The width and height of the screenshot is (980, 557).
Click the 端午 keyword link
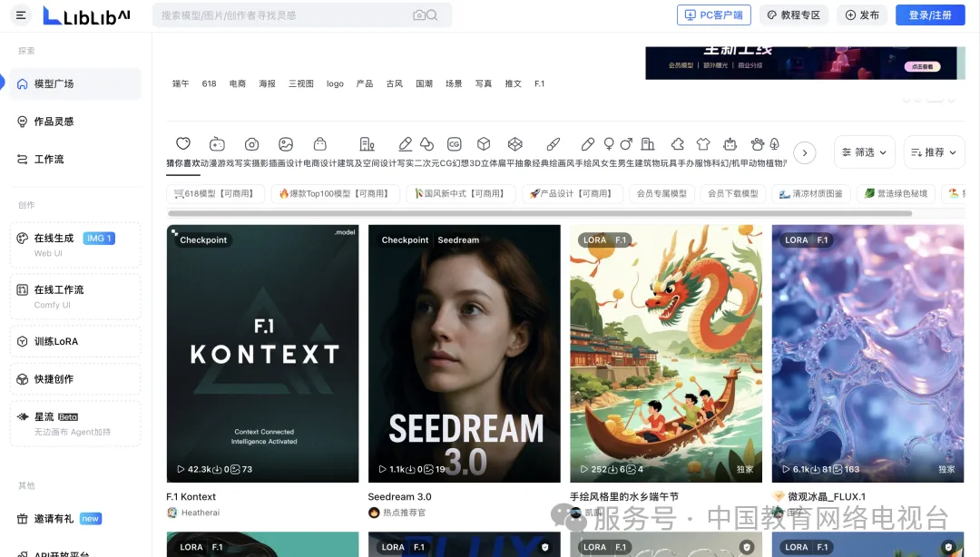tap(181, 83)
